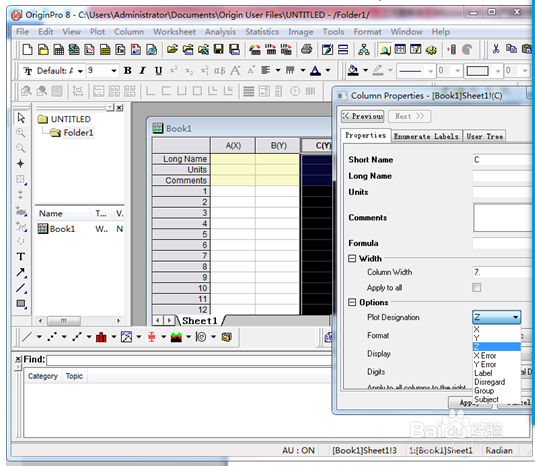Switch to Enumerate Labels tab
Viewport: 535px width, 466px height.
coord(426,136)
